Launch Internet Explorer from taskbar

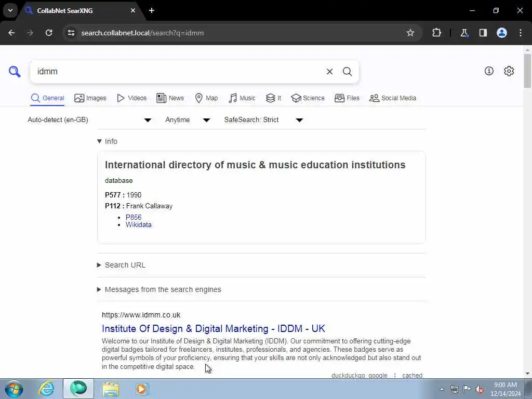pos(46,389)
